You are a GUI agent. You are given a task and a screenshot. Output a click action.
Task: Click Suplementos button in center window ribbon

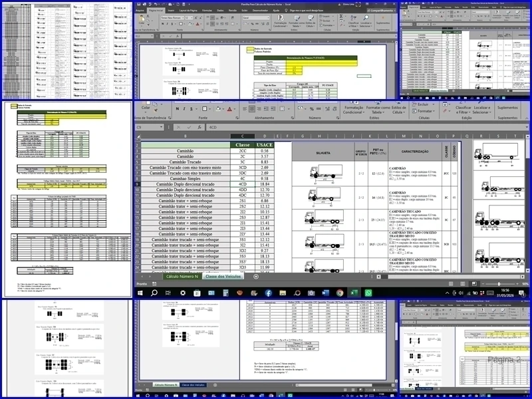507,108
